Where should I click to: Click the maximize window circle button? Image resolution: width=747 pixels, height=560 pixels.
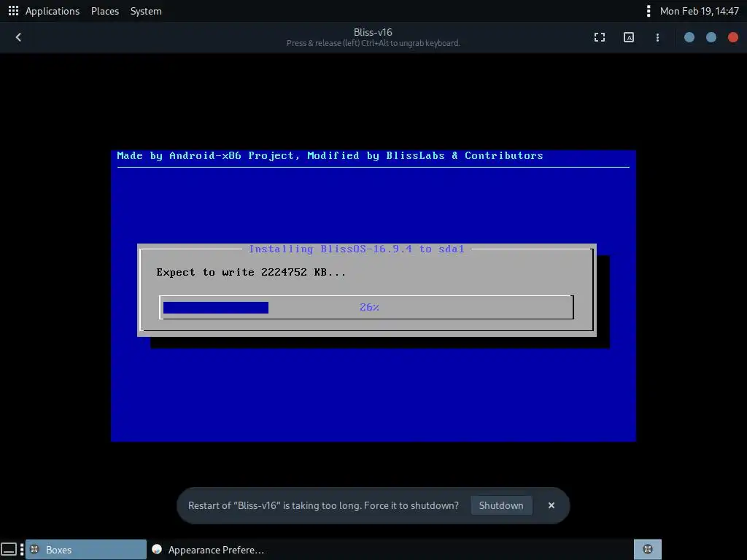(x=711, y=37)
